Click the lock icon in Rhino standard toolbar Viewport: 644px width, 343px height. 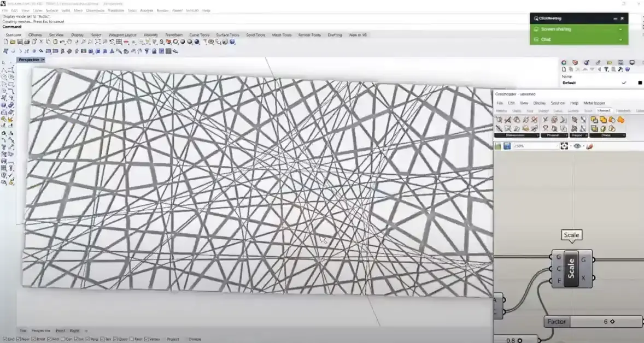(161, 42)
